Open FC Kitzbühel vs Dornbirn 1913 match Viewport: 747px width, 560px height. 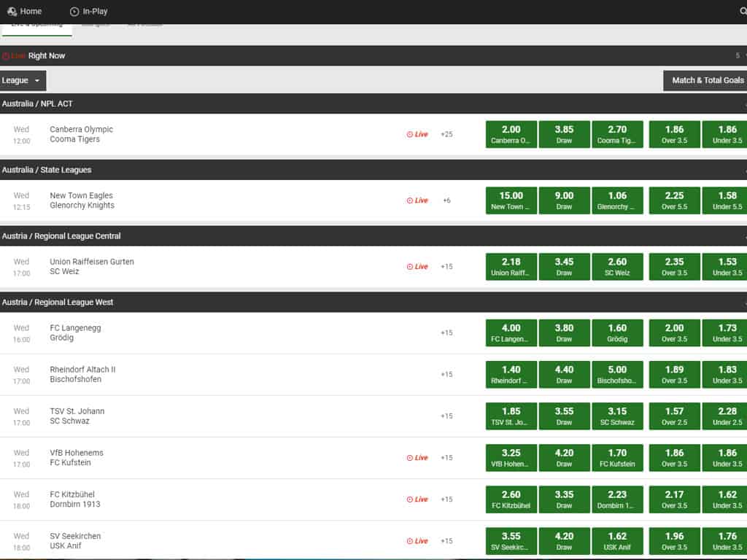[75, 499]
